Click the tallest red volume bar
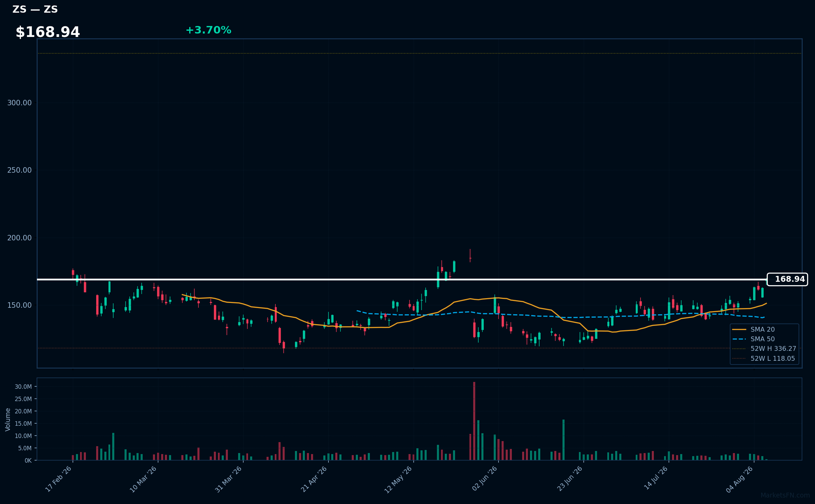815x504 pixels. (474, 421)
